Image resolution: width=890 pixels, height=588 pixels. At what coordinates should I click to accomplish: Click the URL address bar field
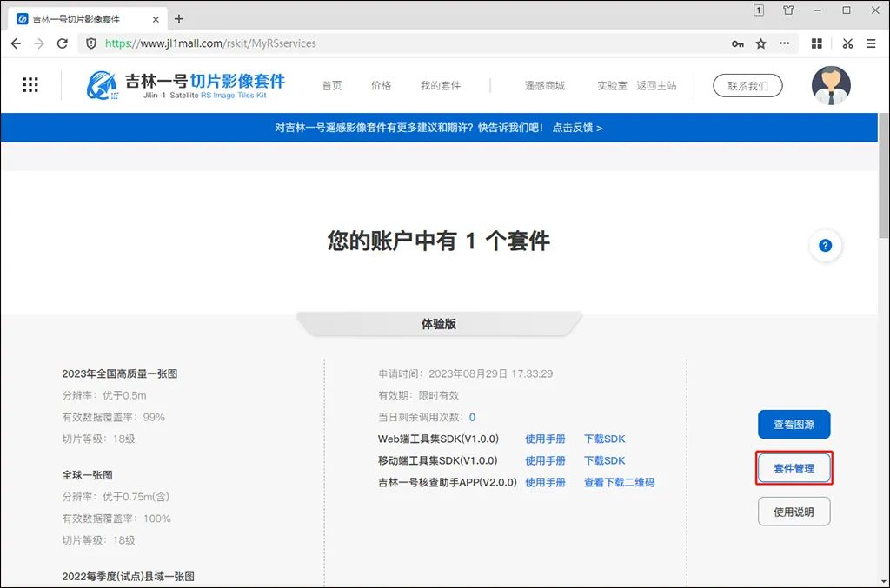pos(408,43)
